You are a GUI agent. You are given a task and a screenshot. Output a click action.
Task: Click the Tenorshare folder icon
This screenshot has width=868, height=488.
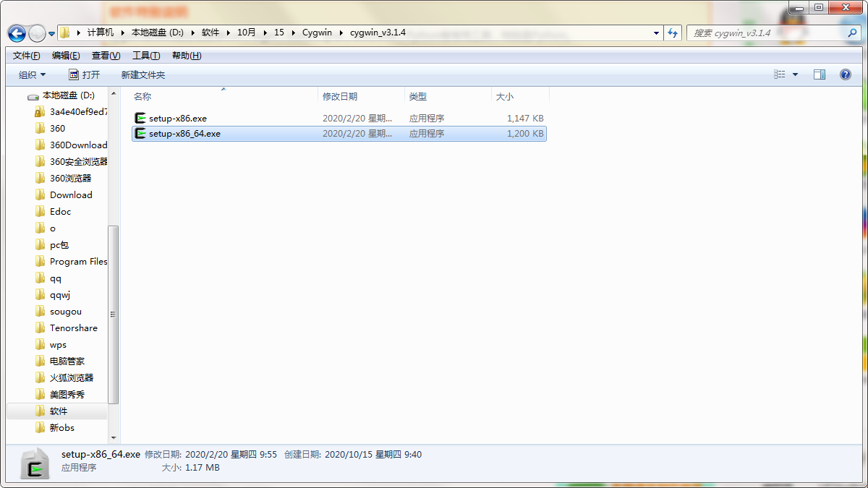click(41, 328)
